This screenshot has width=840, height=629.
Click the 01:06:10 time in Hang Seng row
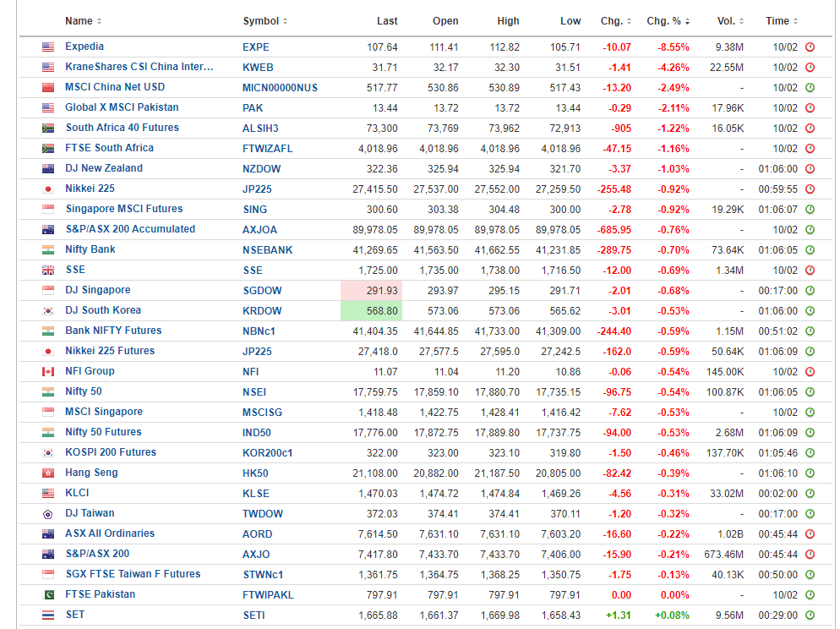[777, 473]
